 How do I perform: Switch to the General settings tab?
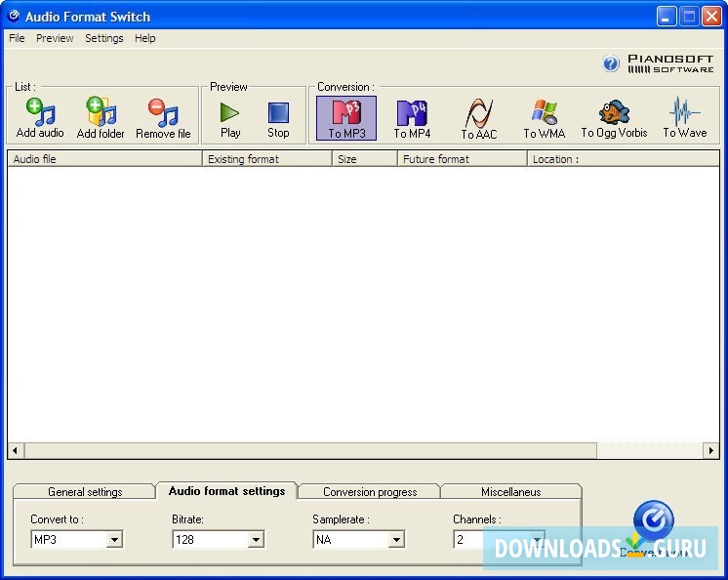tap(85, 492)
